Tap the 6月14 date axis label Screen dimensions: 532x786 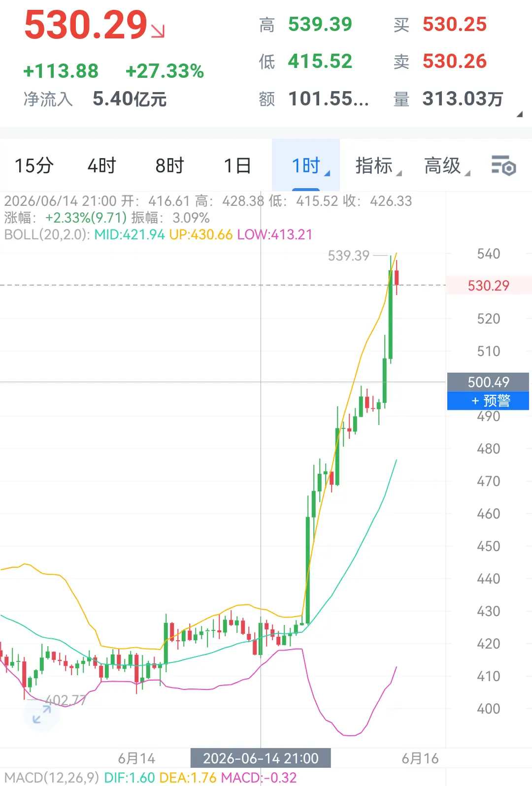point(136,758)
